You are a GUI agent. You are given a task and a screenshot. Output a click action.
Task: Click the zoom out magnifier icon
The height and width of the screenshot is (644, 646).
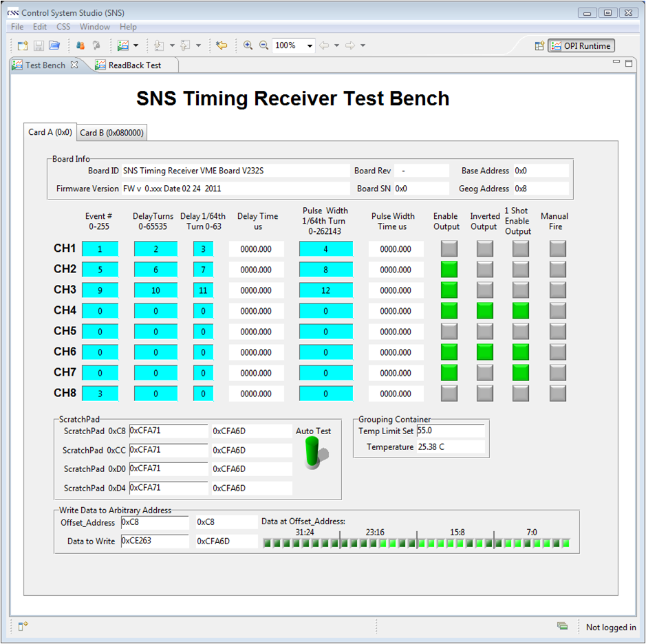coord(263,45)
